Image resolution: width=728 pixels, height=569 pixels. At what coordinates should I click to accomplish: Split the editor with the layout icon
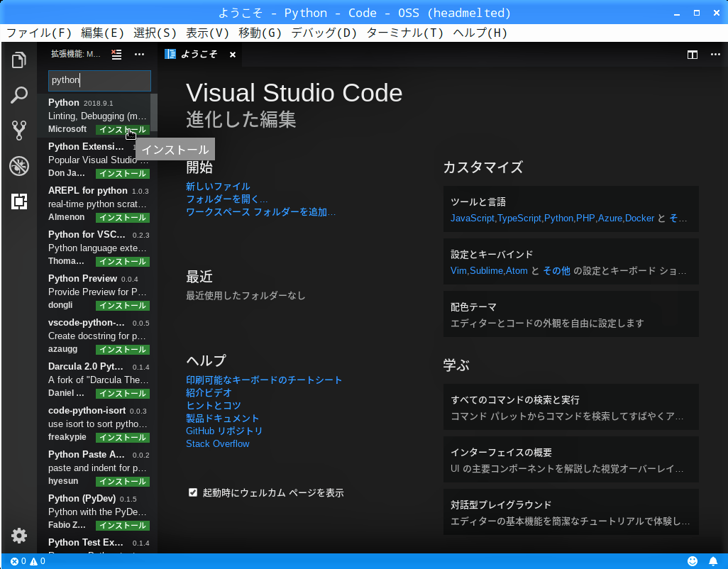point(693,55)
